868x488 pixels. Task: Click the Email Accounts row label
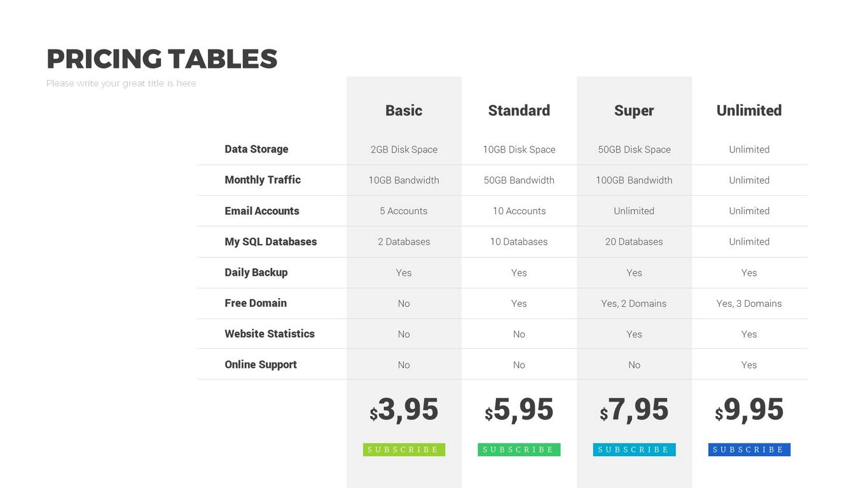(x=262, y=211)
